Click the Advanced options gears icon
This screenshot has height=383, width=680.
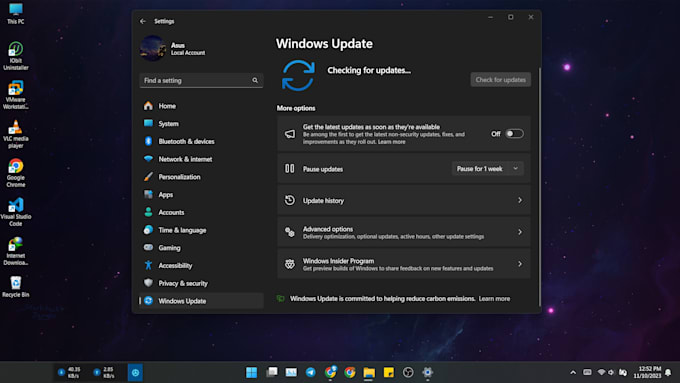[x=290, y=232]
